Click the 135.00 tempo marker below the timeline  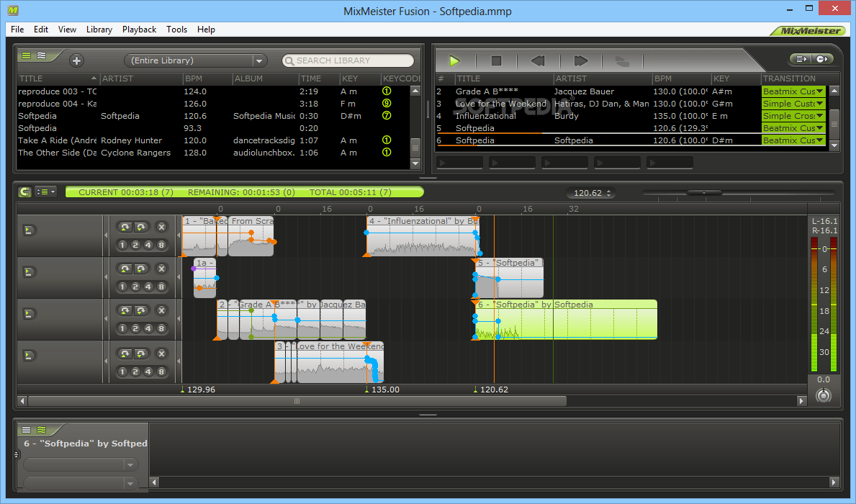tap(382, 390)
